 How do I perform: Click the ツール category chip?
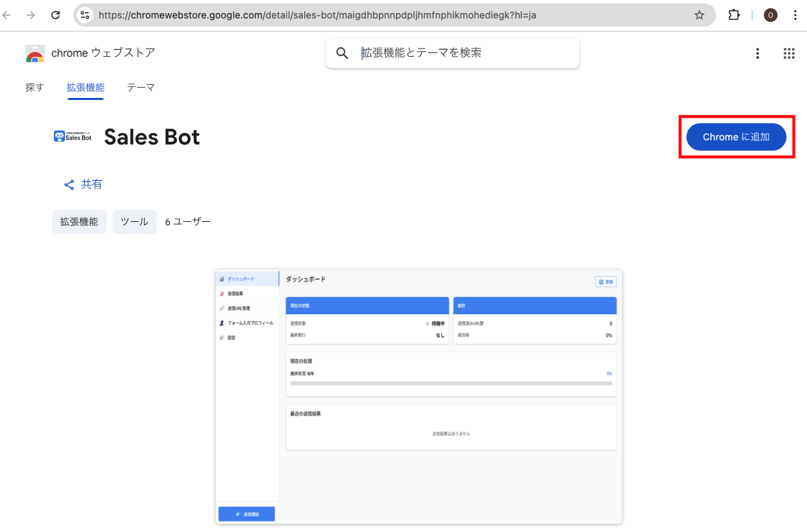coord(134,222)
